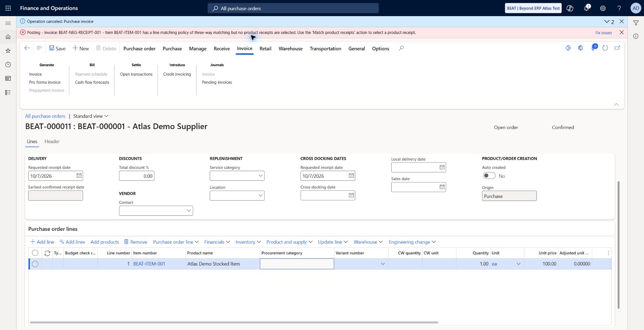Open the Header tab

click(x=52, y=141)
